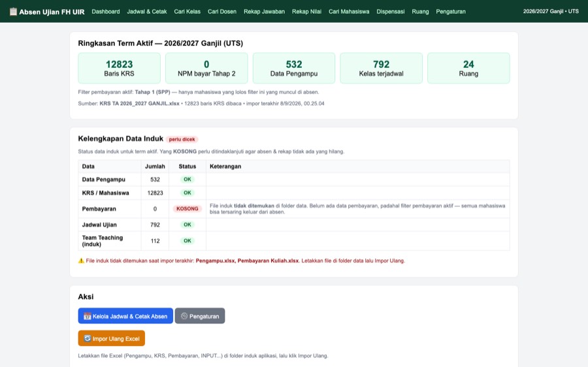The width and height of the screenshot is (588, 367).
Task: Click the gear icon on Pengaturan button
Action: point(184,316)
